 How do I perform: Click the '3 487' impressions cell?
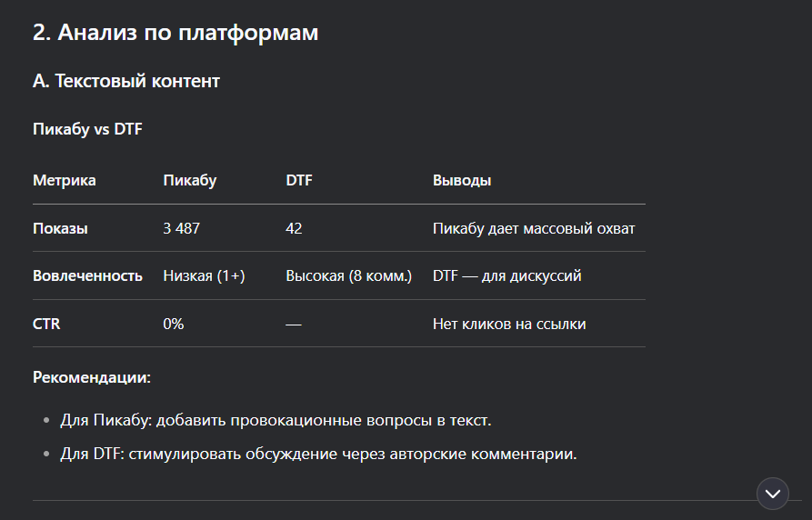(x=181, y=228)
